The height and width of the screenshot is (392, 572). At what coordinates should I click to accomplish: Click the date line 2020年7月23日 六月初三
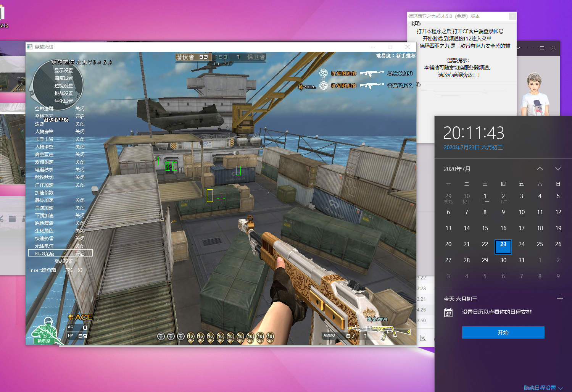(x=473, y=147)
